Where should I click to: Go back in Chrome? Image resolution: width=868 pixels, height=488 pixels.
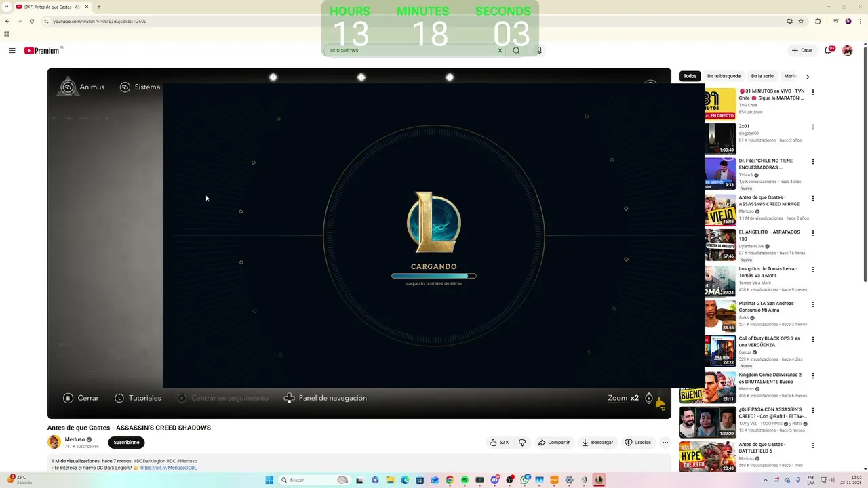[x=7, y=21]
